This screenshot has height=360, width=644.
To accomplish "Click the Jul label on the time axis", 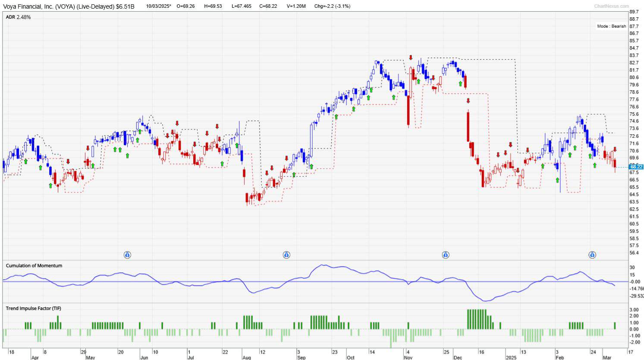I will point(191,358).
